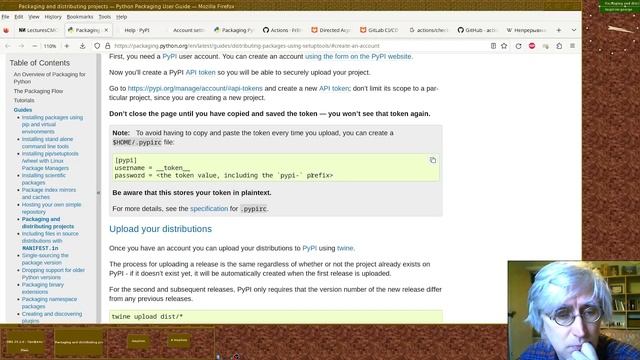This screenshot has width=640, height=360.
Task: Bookmark this page with the star
Action: (504, 46)
